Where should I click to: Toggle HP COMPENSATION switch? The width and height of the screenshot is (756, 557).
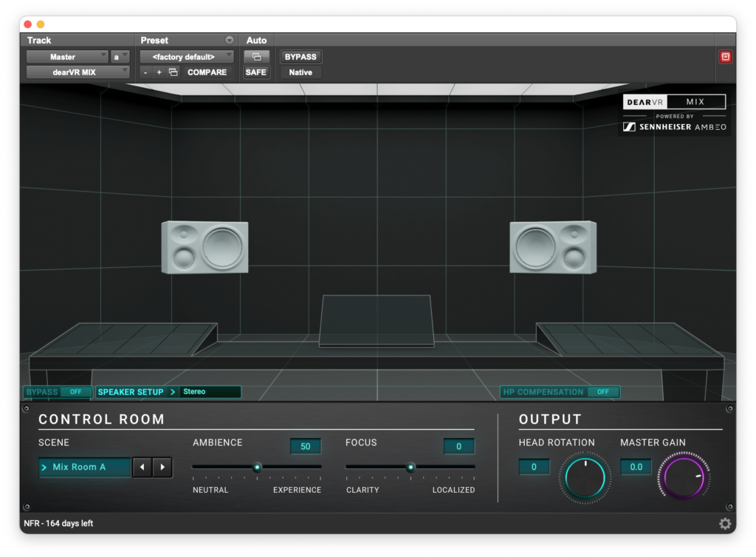[x=603, y=392]
